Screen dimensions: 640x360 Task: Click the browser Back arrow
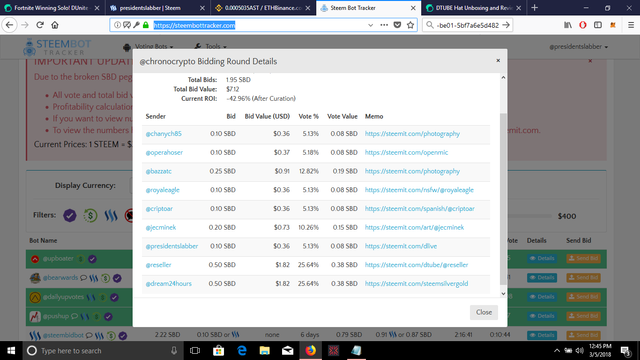[x=10, y=25]
